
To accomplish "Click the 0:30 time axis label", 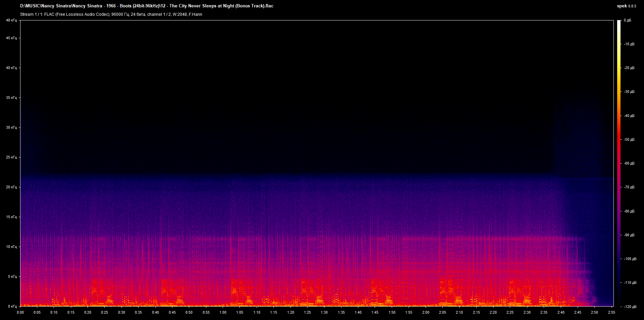I will click(121, 313).
